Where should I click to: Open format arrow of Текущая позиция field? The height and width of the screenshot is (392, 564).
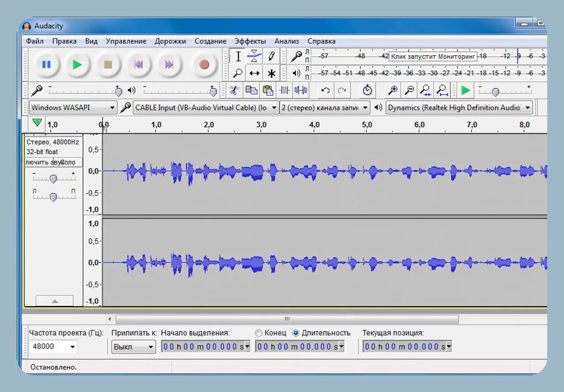coord(449,347)
